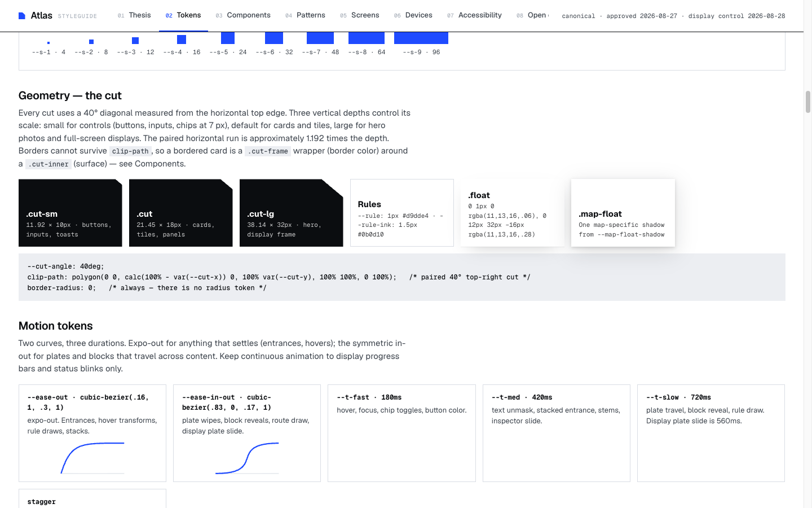Select the .cut demo card

point(181,213)
